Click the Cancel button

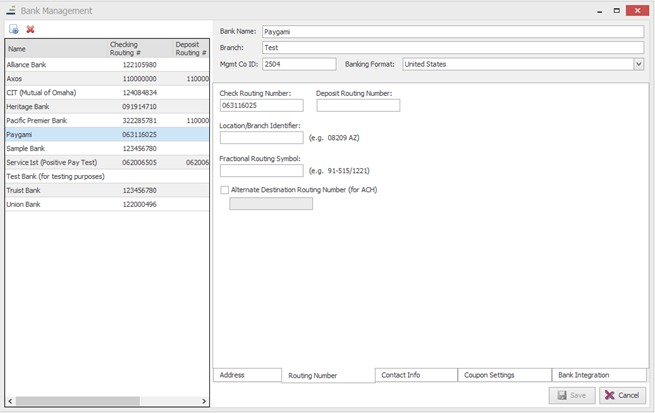[x=622, y=395]
